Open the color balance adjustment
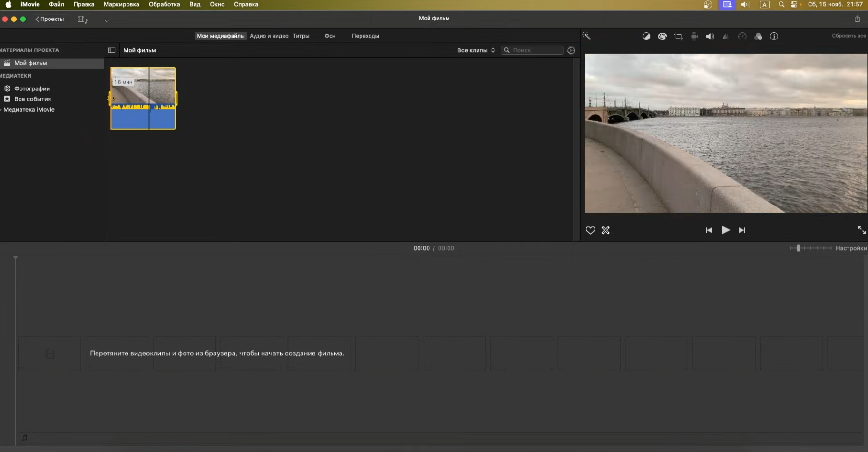This screenshot has width=868, height=452. coord(646,37)
